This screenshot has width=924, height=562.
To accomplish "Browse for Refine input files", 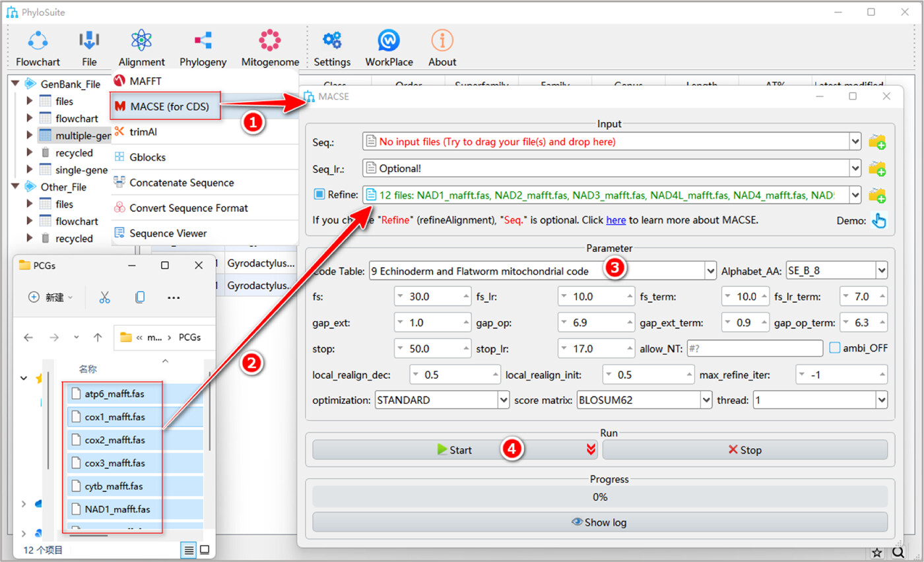I will pyautogui.click(x=877, y=195).
